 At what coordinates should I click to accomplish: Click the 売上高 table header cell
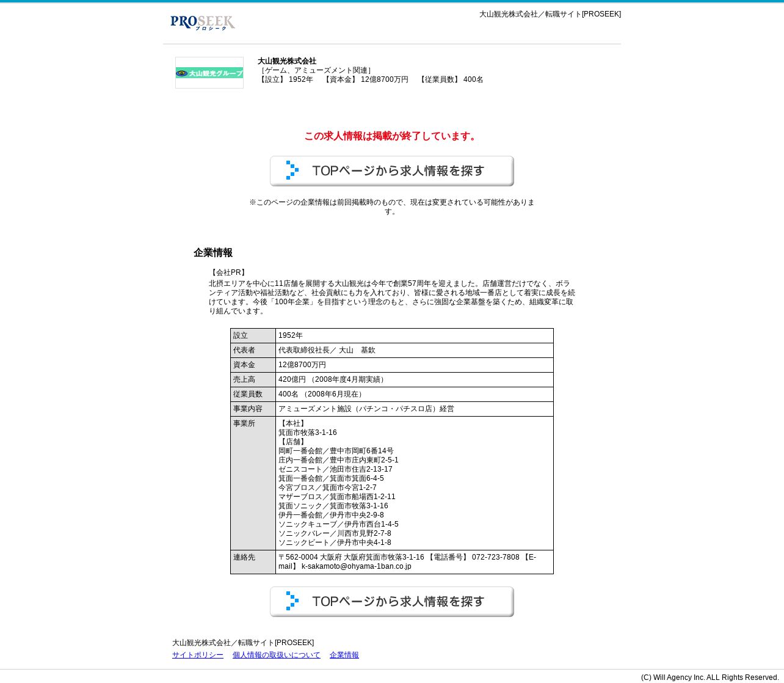point(253,380)
